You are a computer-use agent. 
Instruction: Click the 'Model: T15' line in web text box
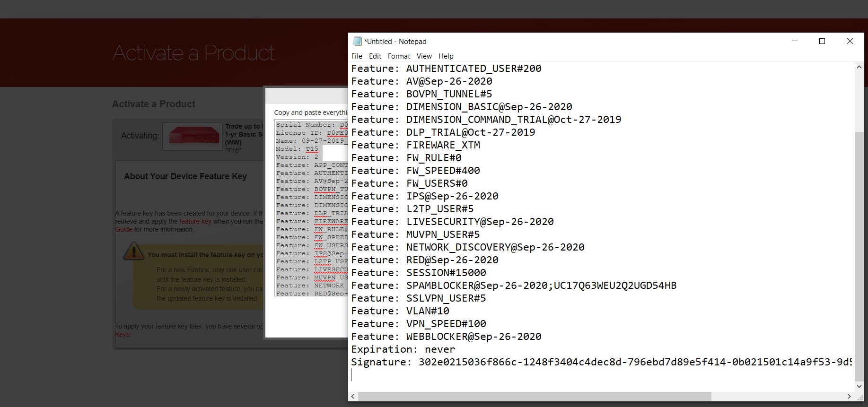point(298,149)
